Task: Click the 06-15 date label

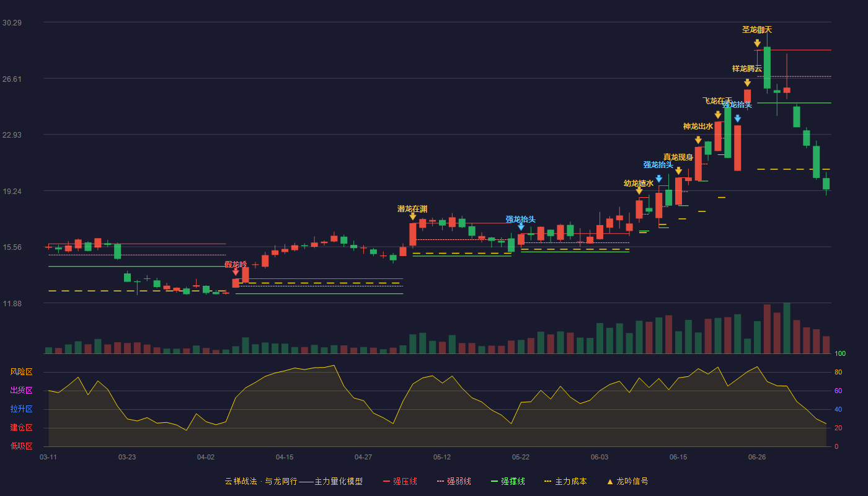Action: [x=678, y=457]
